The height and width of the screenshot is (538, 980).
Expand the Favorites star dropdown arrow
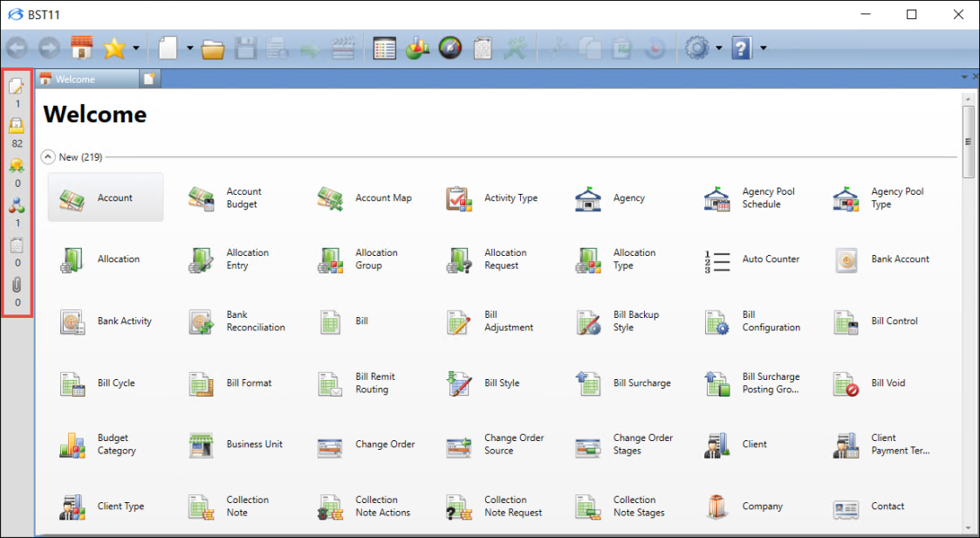(135, 49)
